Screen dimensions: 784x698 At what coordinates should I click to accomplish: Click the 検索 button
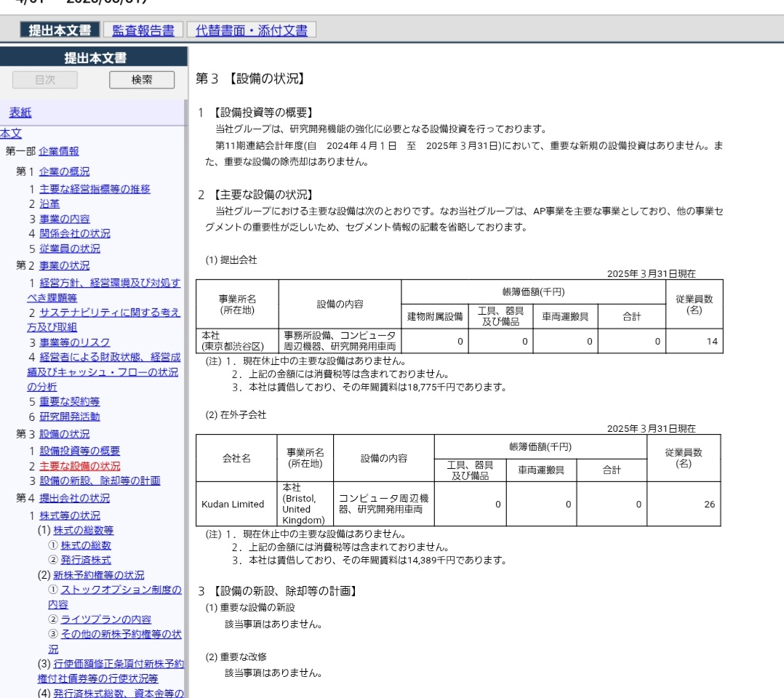pos(142,79)
